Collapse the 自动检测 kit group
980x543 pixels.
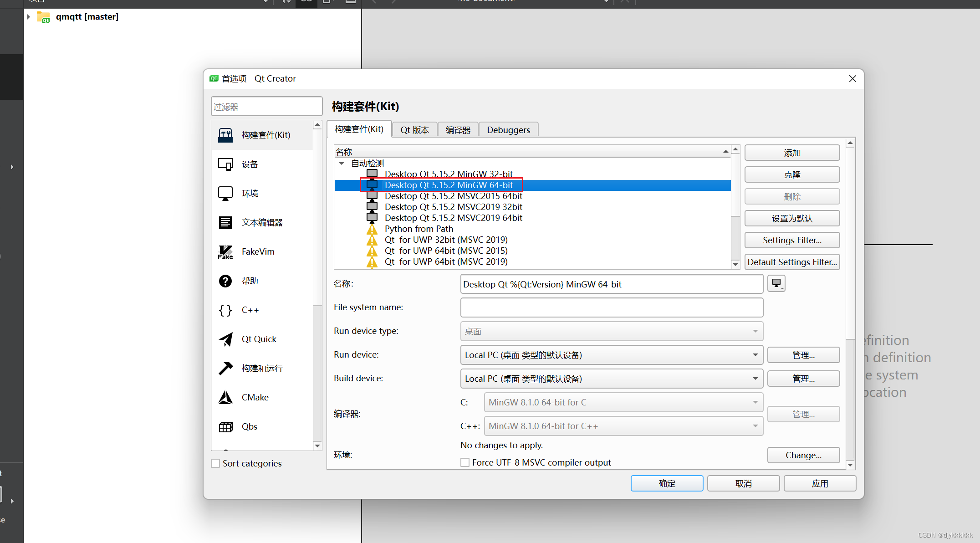[x=342, y=163]
